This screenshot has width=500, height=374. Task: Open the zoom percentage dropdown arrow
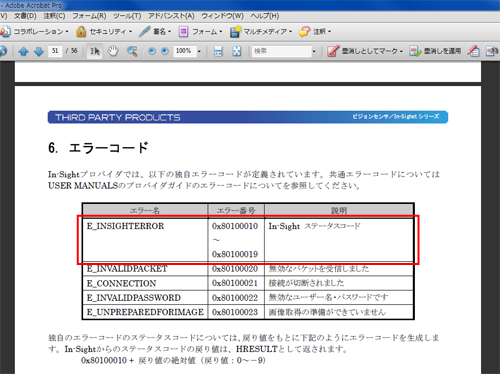coord(199,51)
